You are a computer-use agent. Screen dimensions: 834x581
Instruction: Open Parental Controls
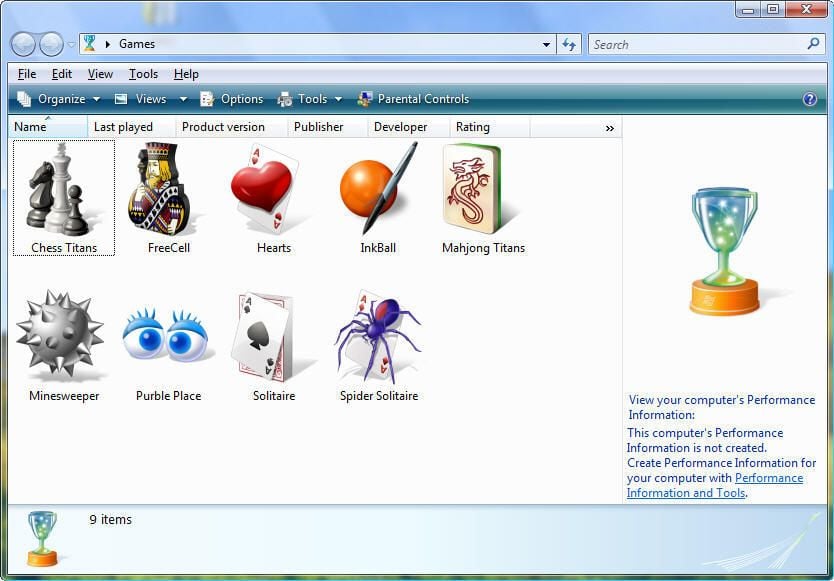pyautogui.click(x=413, y=99)
